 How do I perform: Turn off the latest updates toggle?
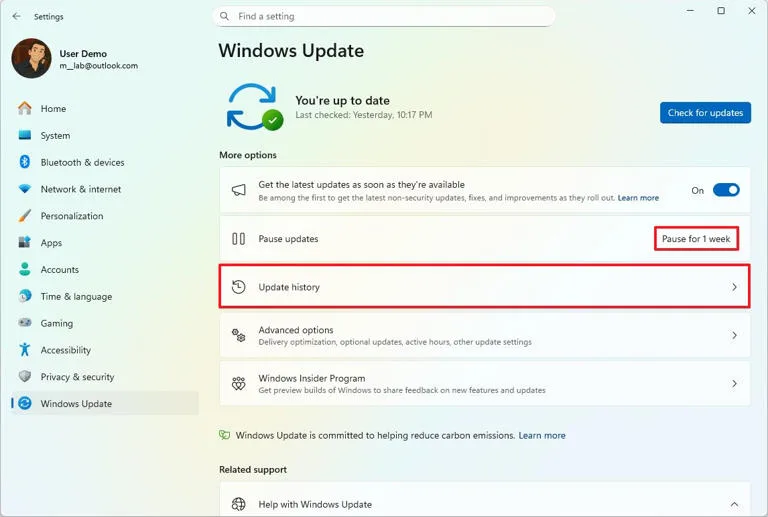(726, 190)
